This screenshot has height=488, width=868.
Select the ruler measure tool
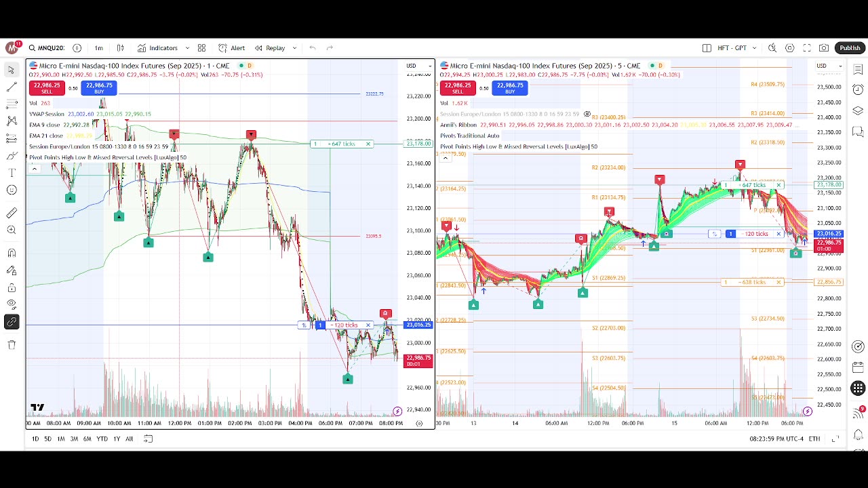12,213
